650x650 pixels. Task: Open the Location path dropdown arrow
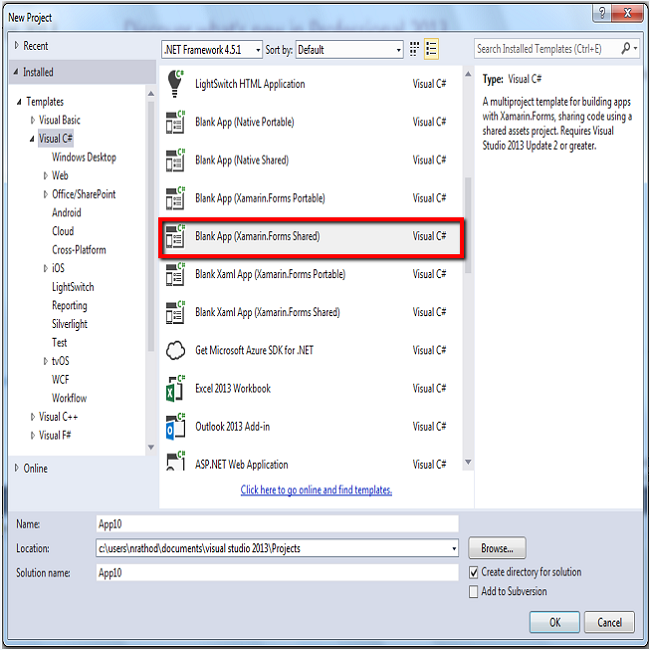pos(454,548)
